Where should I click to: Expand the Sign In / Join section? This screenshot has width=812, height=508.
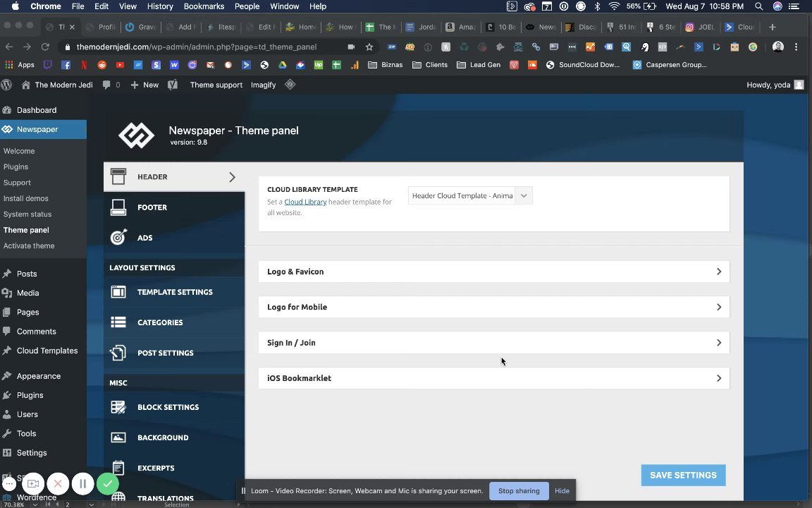click(x=494, y=343)
